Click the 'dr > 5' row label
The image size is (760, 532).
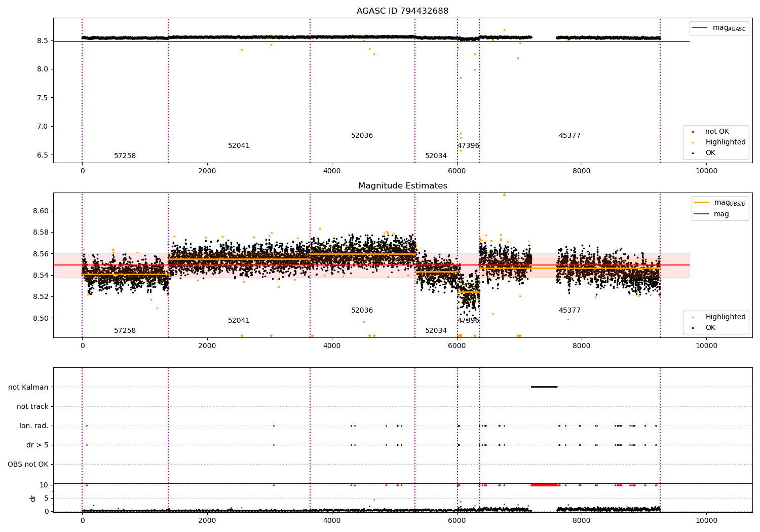37,445
